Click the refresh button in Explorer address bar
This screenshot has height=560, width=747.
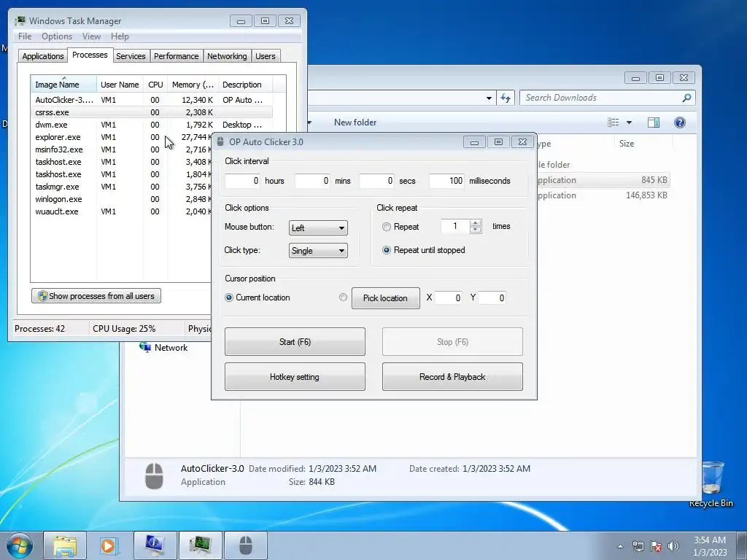click(505, 98)
